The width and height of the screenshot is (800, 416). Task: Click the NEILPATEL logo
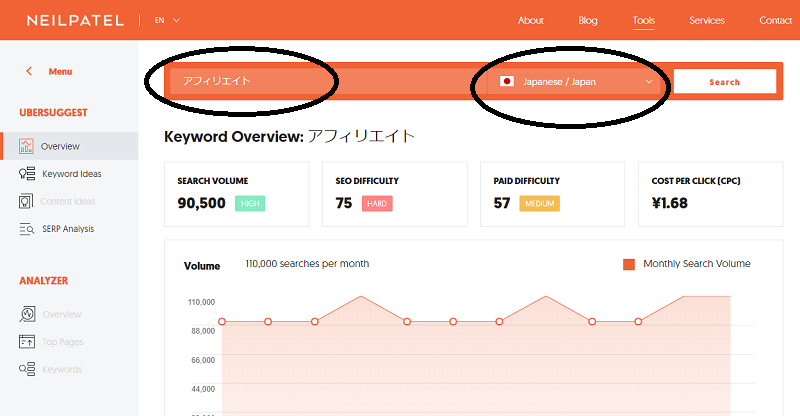point(75,20)
